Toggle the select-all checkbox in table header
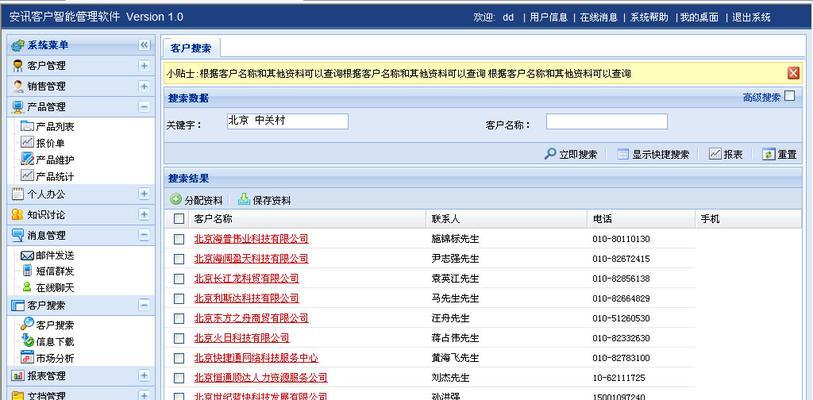The image size is (813, 400). (179, 219)
